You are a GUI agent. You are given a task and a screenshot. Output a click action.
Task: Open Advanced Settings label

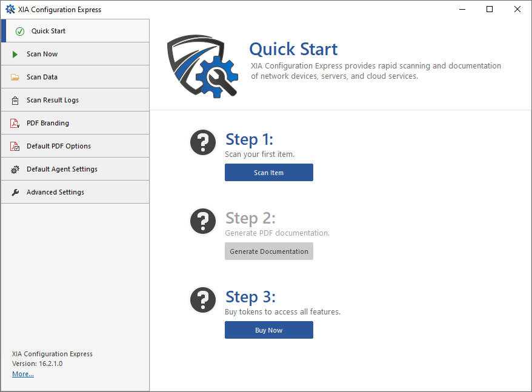tap(55, 192)
